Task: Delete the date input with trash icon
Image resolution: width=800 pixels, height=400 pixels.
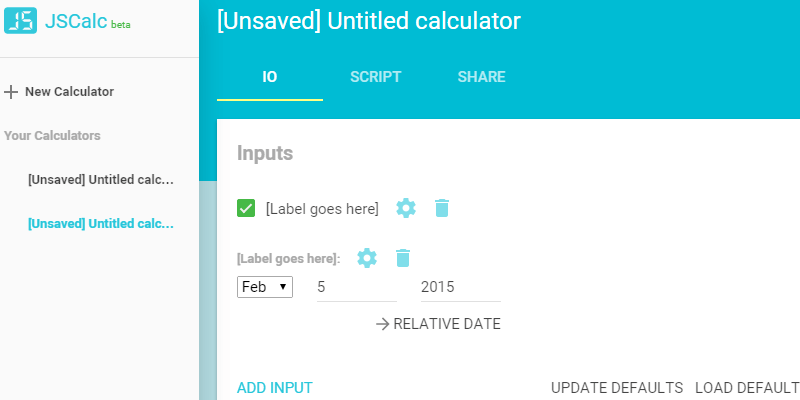Action: (403, 258)
